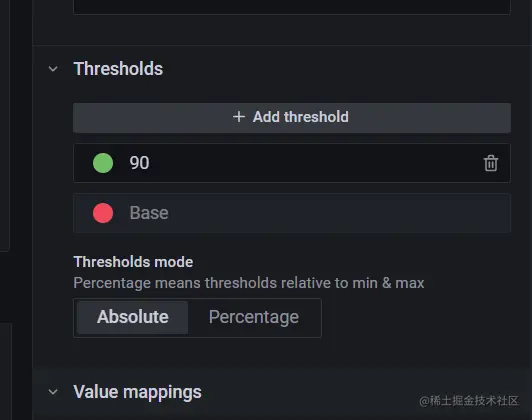
Task: Click the Base threshold row
Action: [x=292, y=213]
